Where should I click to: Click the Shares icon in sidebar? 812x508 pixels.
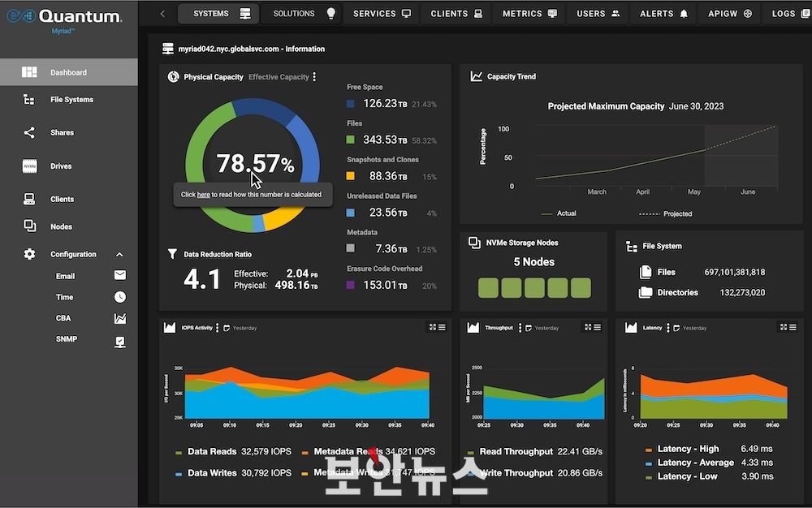coord(29,132)
